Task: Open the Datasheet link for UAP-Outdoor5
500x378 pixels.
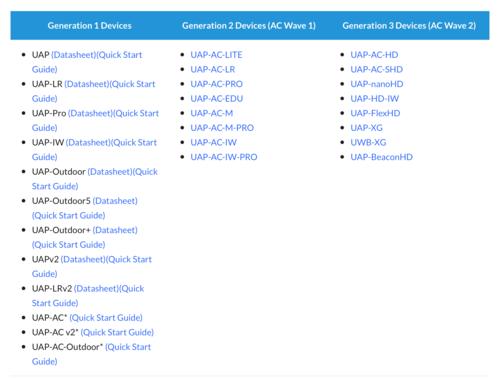Action: [x=115, y=201]
